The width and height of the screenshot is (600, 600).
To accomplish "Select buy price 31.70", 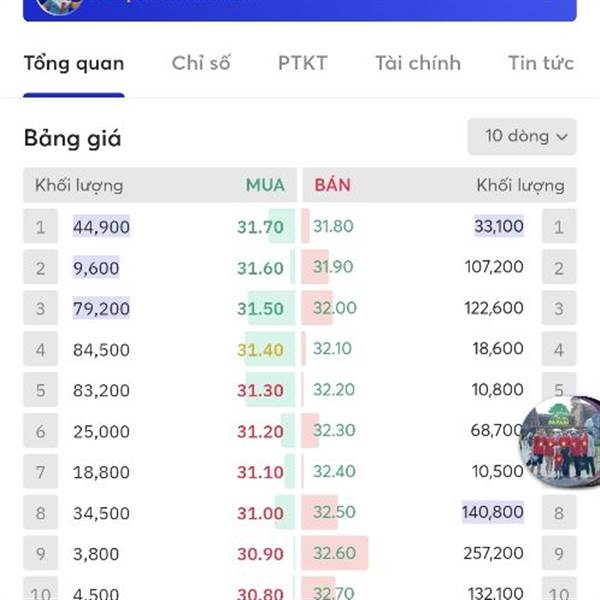I will click(x=260, y=227).
